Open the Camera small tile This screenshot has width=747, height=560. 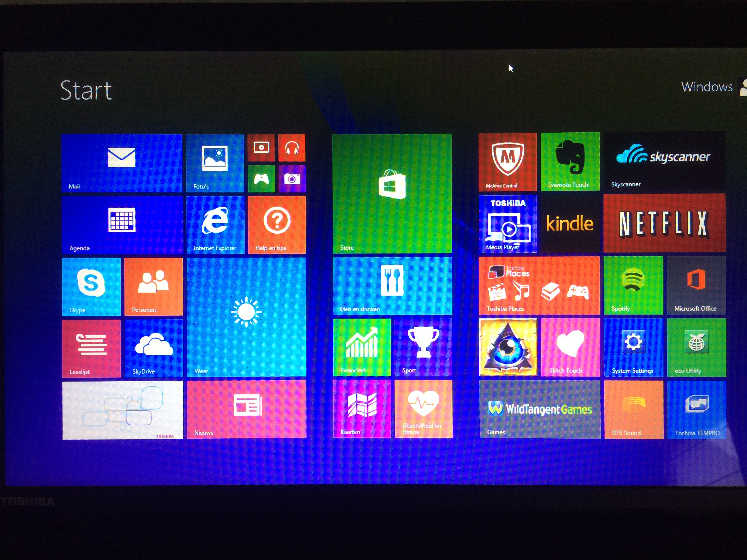292,179
